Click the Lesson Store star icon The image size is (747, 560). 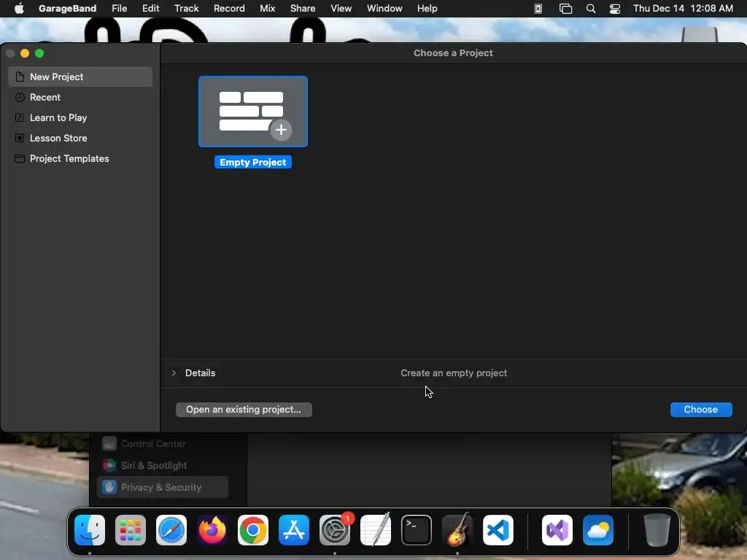coord(20,138)
